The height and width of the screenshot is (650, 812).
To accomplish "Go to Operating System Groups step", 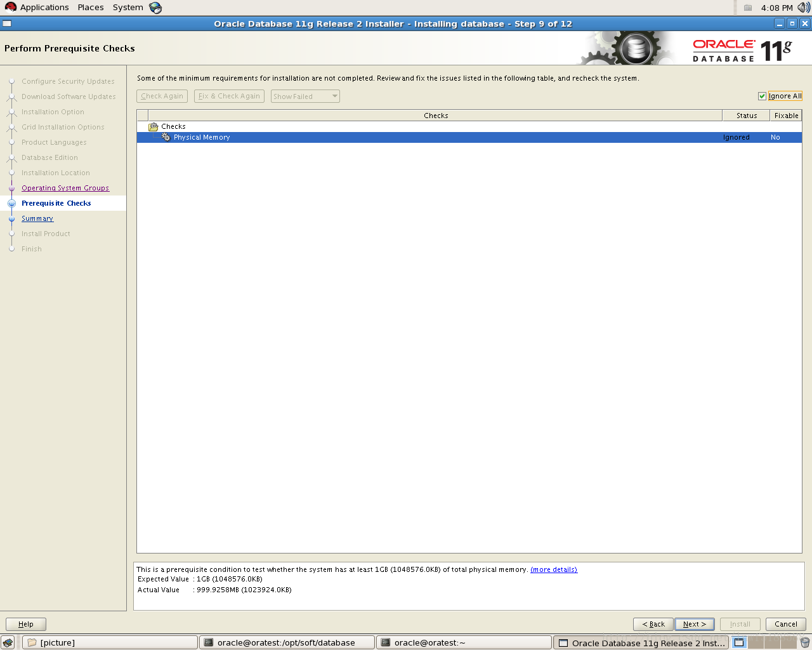I will coord(65,188).
